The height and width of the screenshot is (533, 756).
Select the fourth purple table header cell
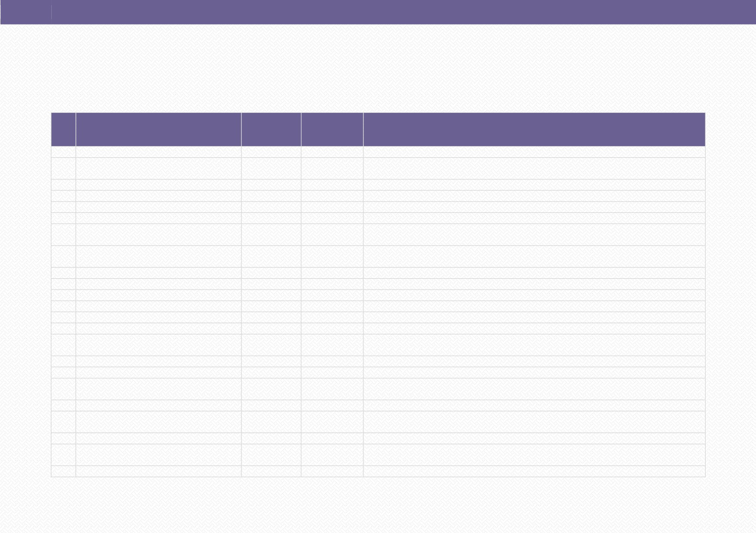[x=332, y=129]
